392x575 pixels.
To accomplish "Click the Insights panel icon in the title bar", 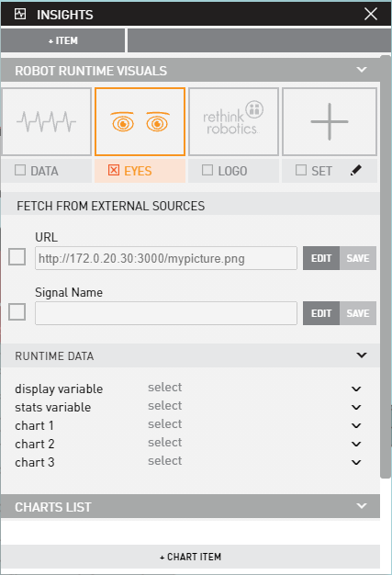I will pyautogui.click(x=20, y=15).
